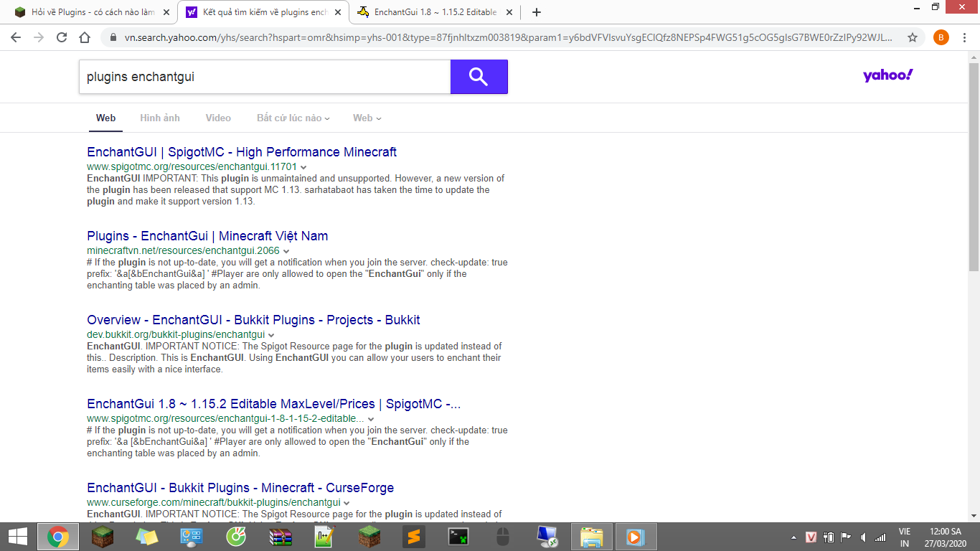980x551 pixels.
Task: Open 'EnchantGui 1.8 ~ 1.15.2 Editable MaxLevel/Prices' result
Action: [x=274, y=404]
